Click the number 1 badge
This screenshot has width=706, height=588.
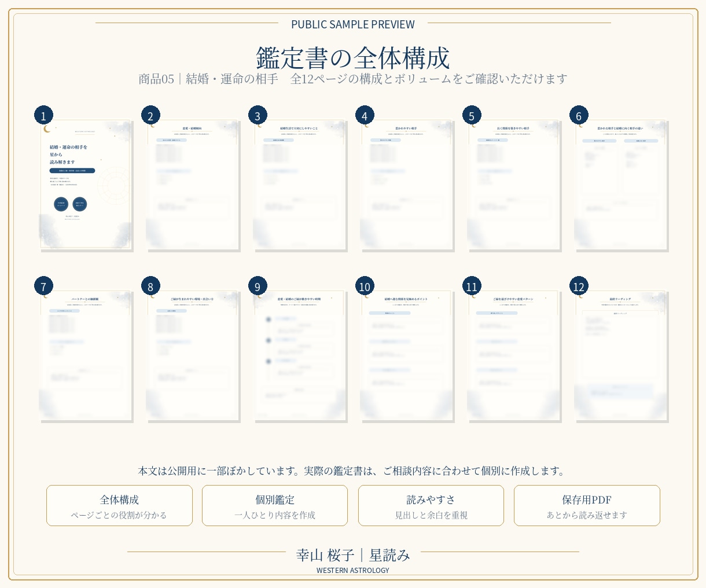pyautogui.click(x=43, y=115)
